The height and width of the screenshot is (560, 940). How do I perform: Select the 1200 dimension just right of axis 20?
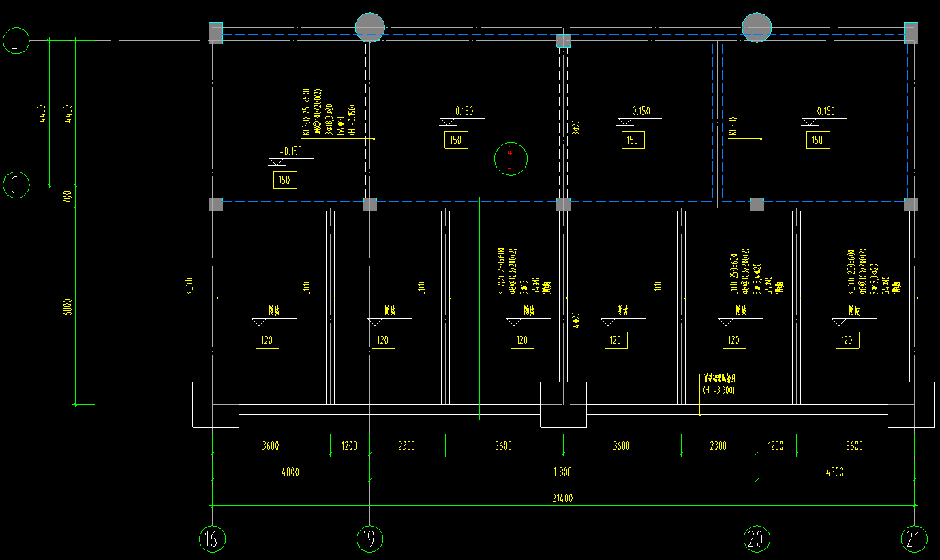click(x=776, y=446)
